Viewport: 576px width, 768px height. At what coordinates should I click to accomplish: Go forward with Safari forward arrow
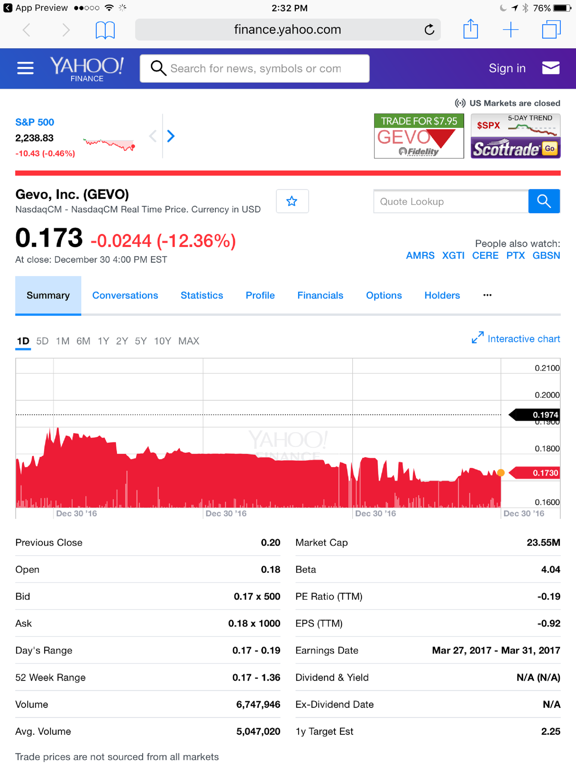(x=66, y=30)
